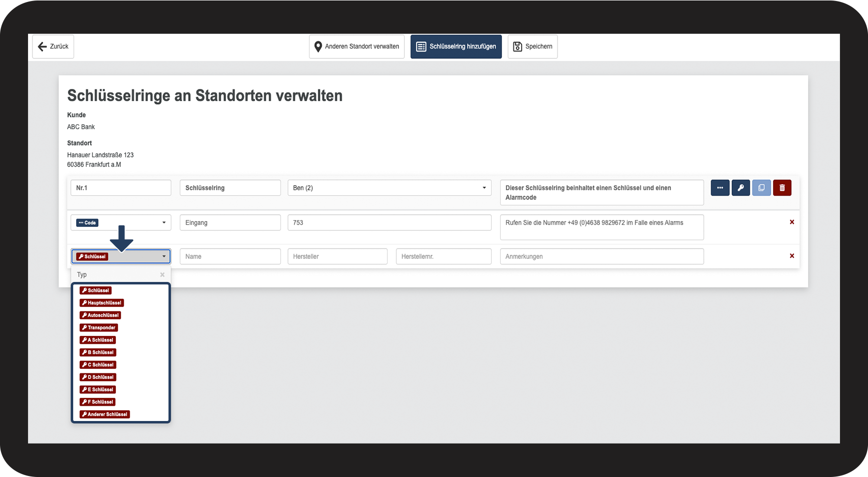Select Hauptschlüssel from the type list
Viewport: 868px width, 477px height.
point(102,303)
